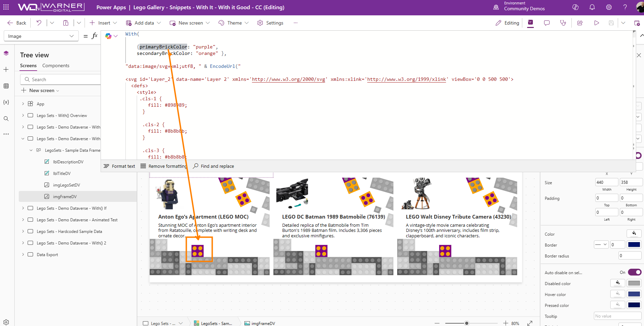Open the New screen toolbar dropdown

point(190,23)
